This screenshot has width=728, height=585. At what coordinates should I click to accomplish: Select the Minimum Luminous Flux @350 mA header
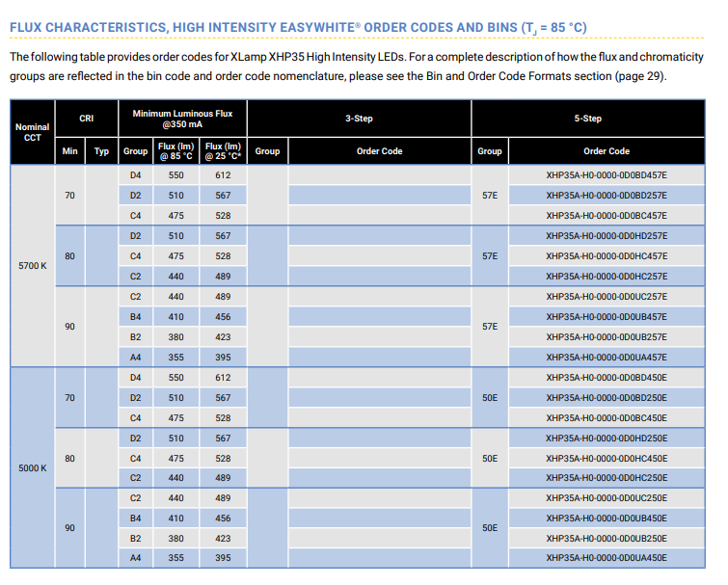pyautogui.click(x=182, y=119)
